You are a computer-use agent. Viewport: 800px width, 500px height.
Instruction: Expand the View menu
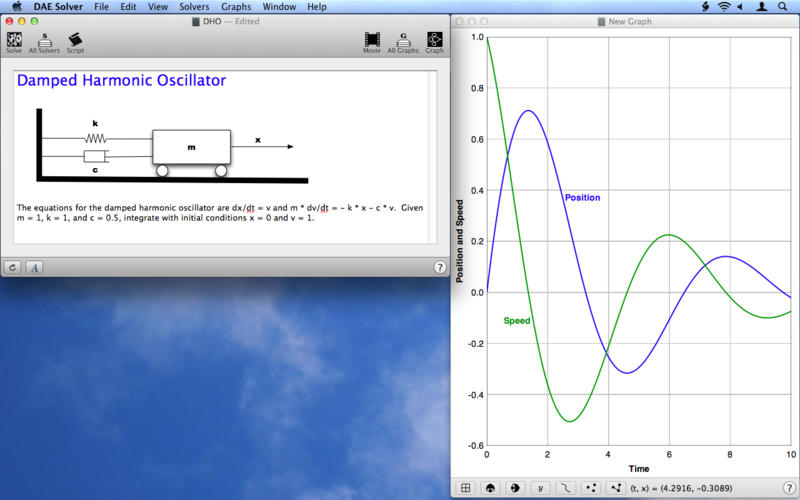(158, 7)
